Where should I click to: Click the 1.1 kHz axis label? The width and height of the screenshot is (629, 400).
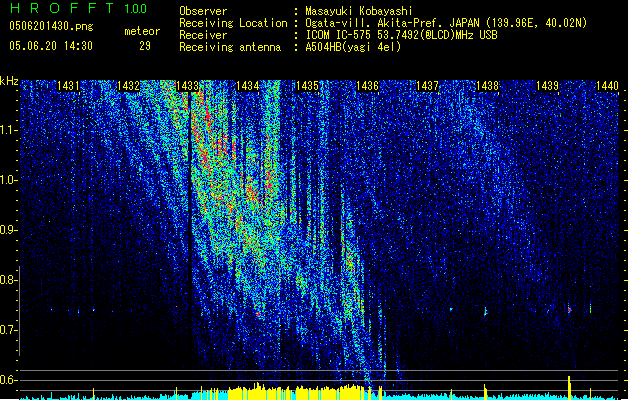(x=9, y=130)
